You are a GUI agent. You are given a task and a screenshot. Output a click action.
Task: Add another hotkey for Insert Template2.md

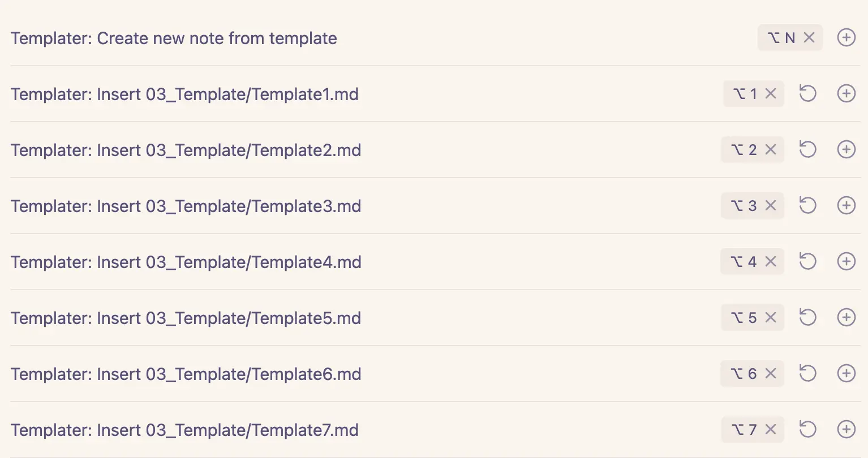tap(846, 149)
